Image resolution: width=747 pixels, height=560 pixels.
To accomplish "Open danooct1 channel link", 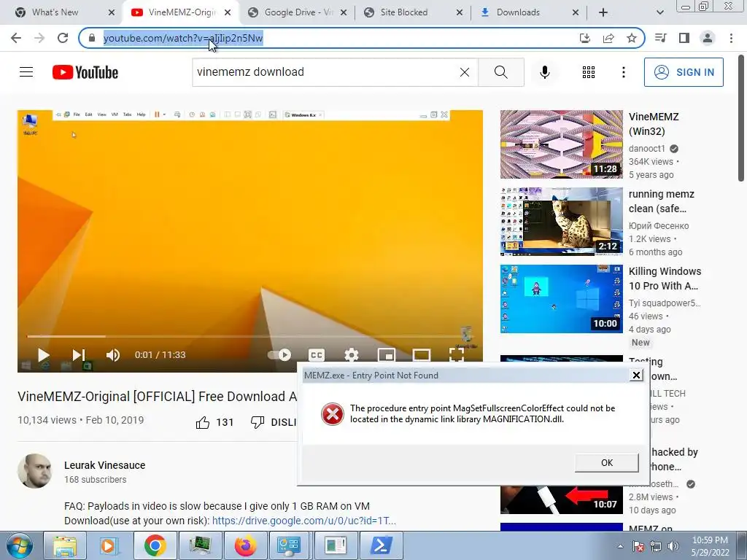I will tap(646, 149).
